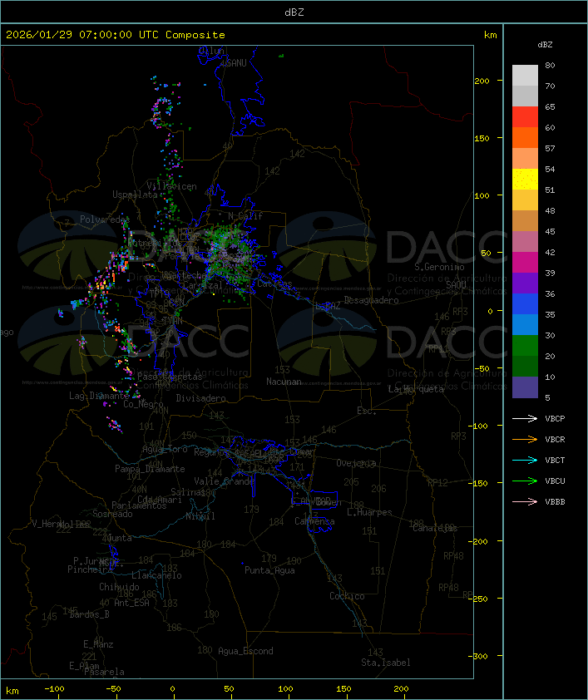Click the Punta_Agua map label
The height and width of the screenshot is (700, 588).
click(x=269, y=570)
